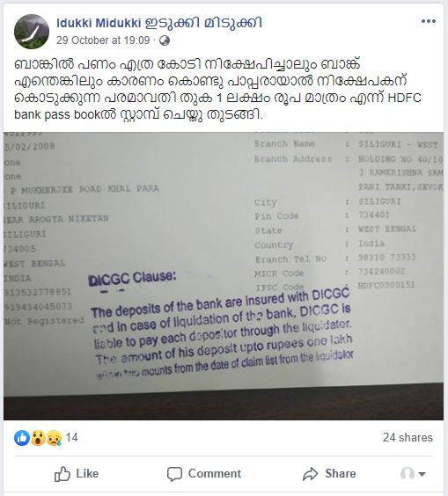The height and width of the screenshot is (496, 448).
Task: Click the Sad reaction emoji
Action: 54,438
